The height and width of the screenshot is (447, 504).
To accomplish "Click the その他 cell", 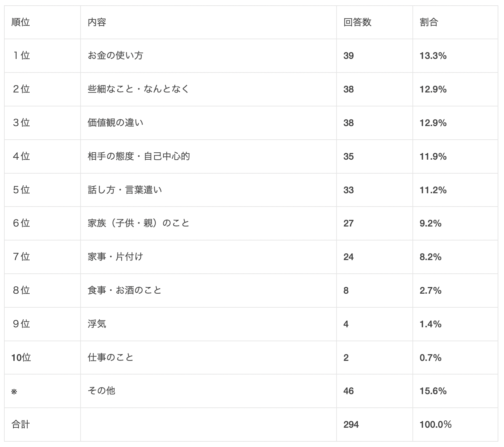I will click(102, 391).
